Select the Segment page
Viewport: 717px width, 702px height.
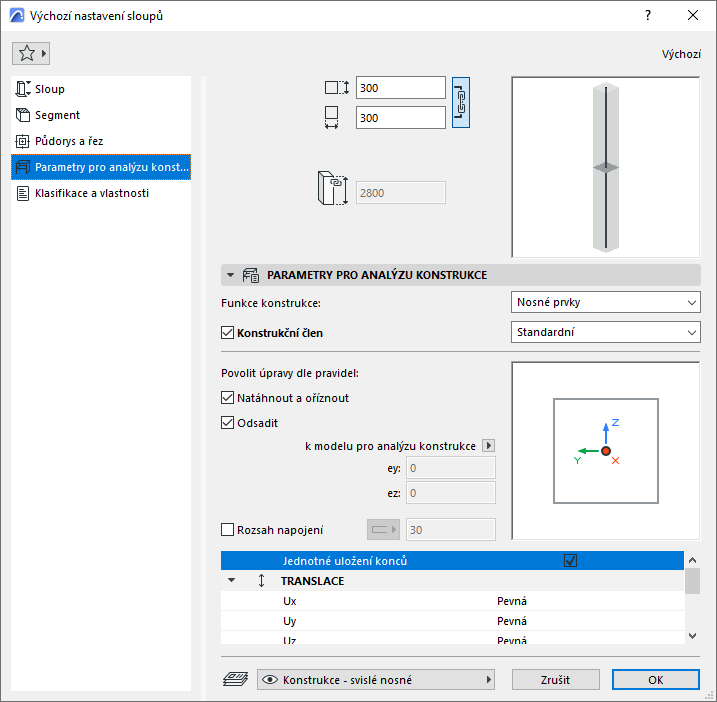101,115
